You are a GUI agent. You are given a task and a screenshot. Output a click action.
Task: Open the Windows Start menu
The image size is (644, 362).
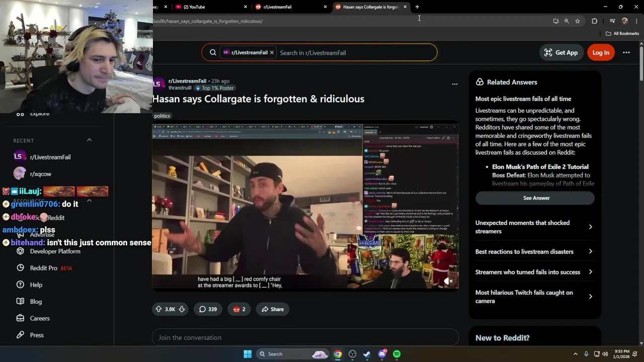pos(248,354)
